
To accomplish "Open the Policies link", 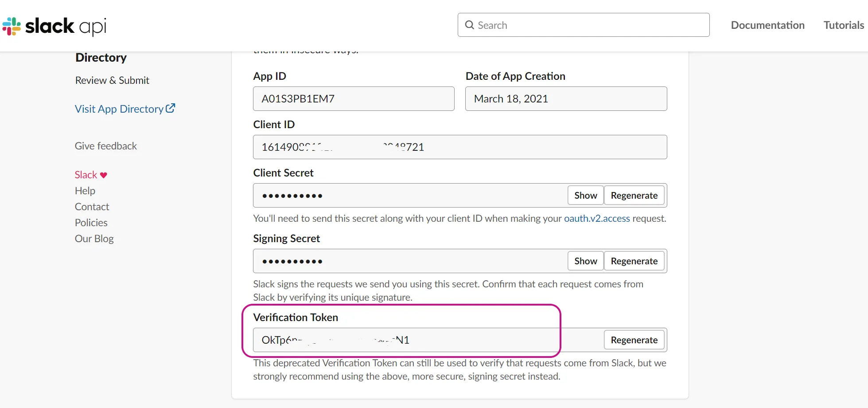I will tap(91, 223).
